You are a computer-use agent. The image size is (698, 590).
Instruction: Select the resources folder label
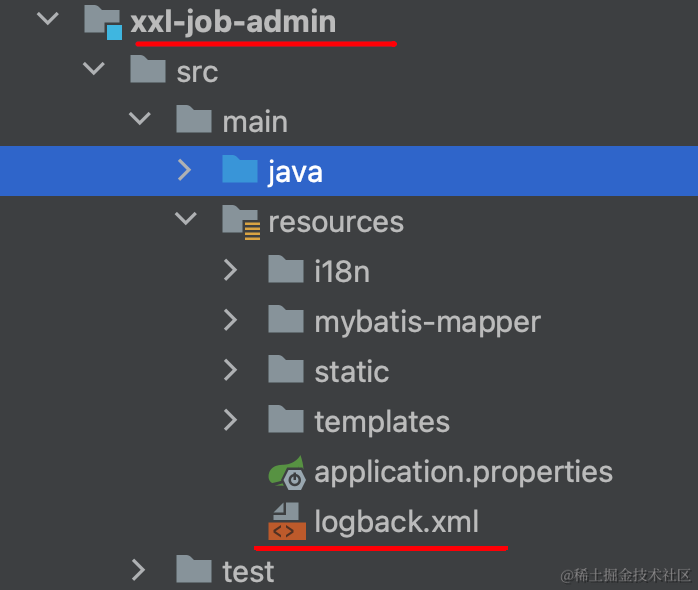coord(336,222)
